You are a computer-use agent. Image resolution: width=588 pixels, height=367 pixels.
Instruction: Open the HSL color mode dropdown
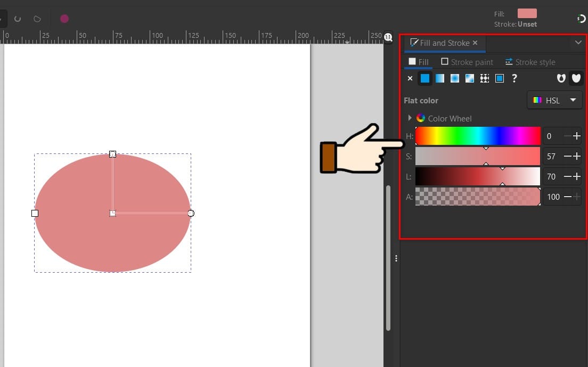click(554, 100)
